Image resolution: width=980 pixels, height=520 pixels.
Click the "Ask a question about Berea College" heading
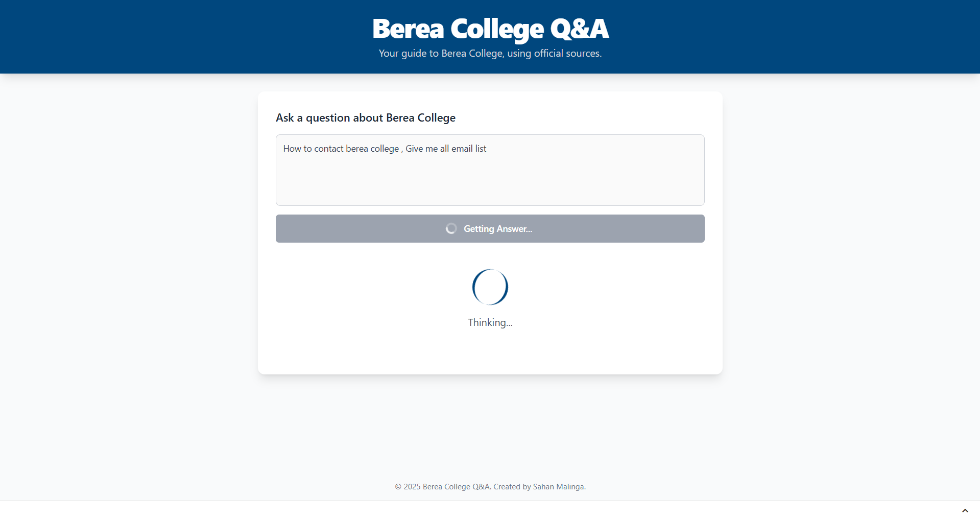click(x=365, y=117)
